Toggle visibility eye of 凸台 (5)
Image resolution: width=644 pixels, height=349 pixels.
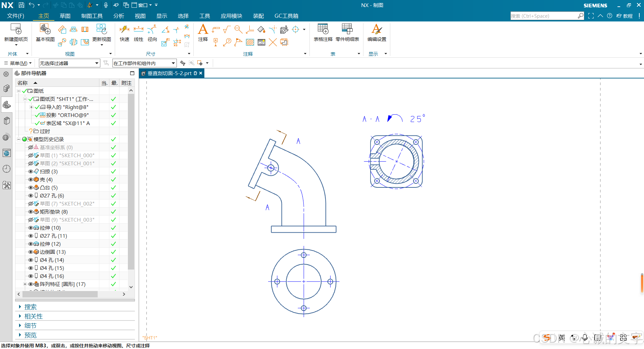click(x=31, y=187)
